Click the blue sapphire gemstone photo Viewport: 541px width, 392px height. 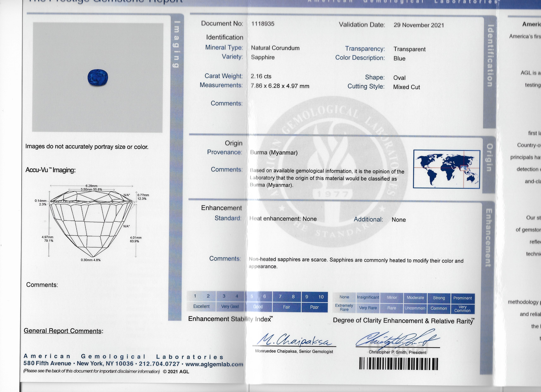98,77
